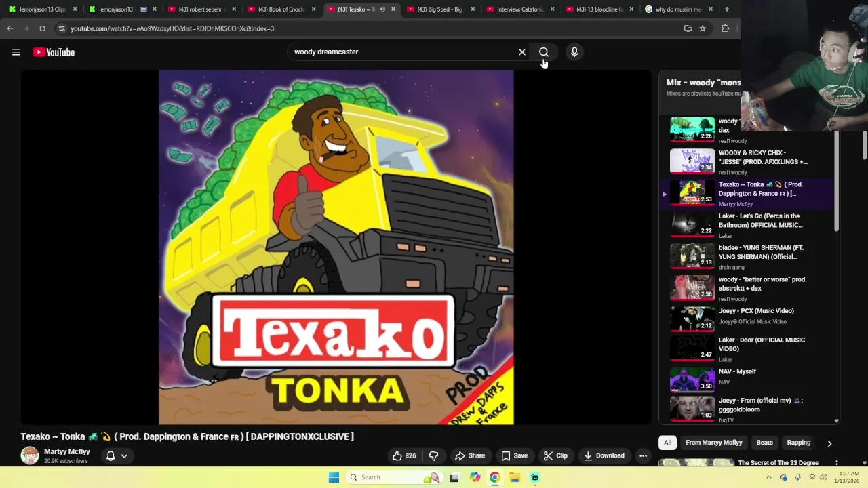Select 'From Martyy Mcflyy' filter chip
This screenshot has height=488, width=868.
(x=714, y=443)
